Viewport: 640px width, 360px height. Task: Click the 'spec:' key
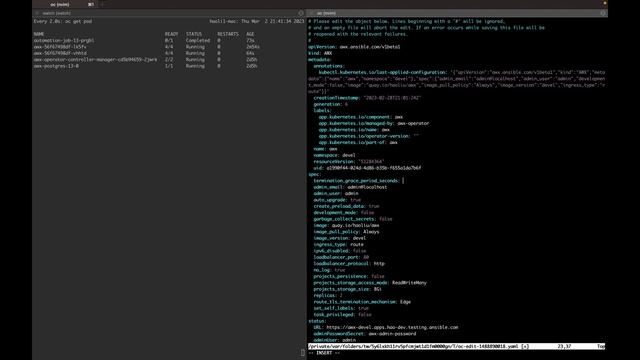(x=315, y=174)
